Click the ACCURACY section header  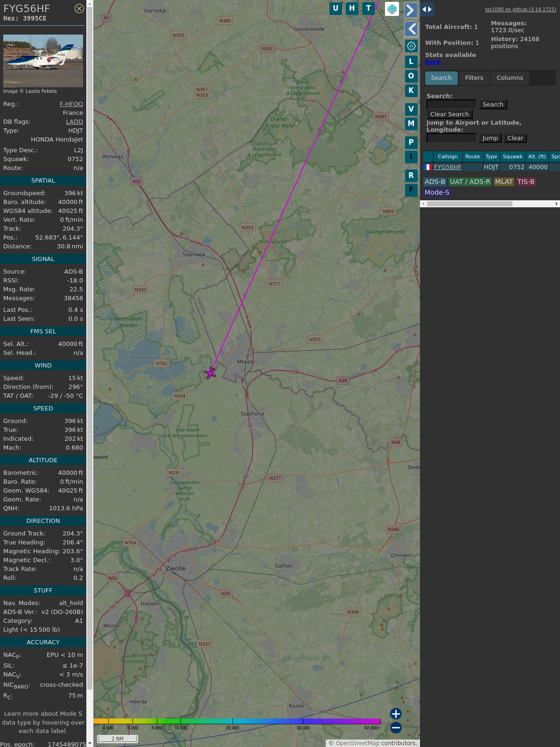click(43, 642)
